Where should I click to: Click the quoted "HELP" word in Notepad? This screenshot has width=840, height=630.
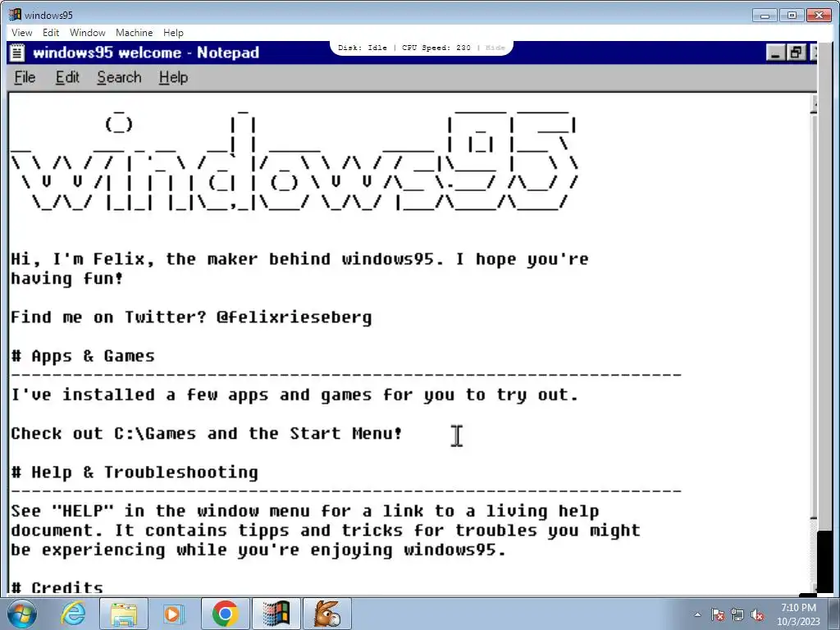point(83,510)
